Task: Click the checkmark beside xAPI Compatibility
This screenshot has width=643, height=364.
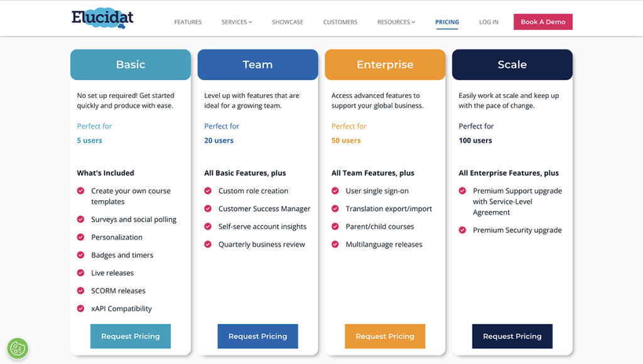Action: tap(81, 308)
